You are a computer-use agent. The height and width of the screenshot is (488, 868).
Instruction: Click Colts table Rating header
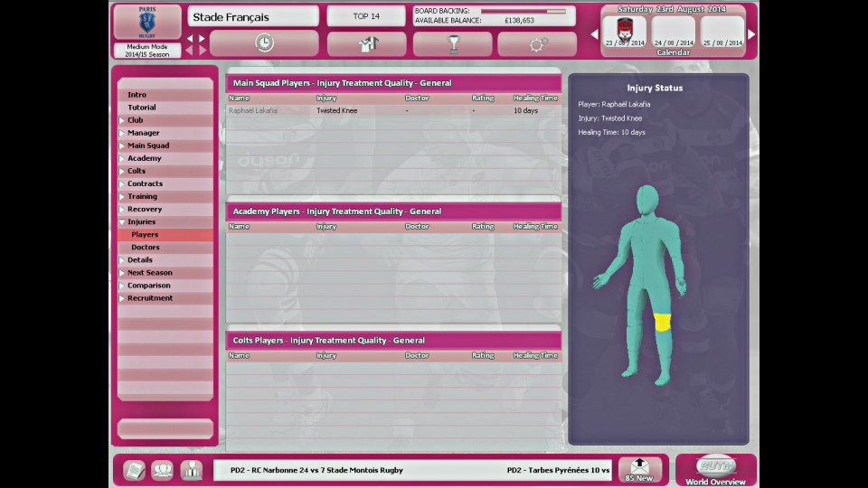[483, 355]
